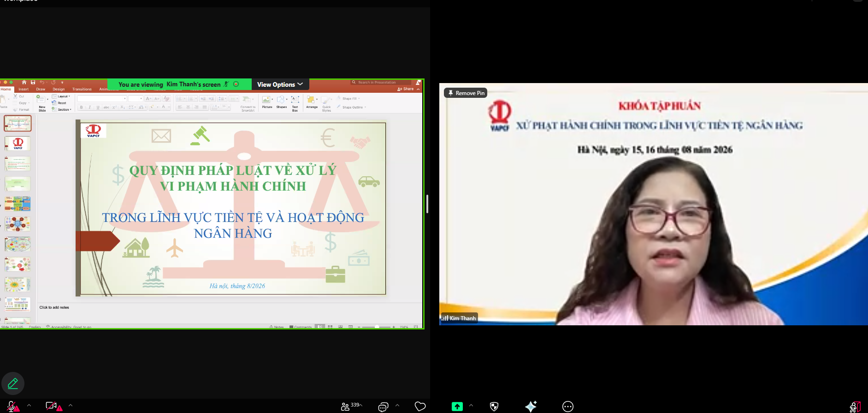Open Quick Styles in the ribbon

[326, 103]
